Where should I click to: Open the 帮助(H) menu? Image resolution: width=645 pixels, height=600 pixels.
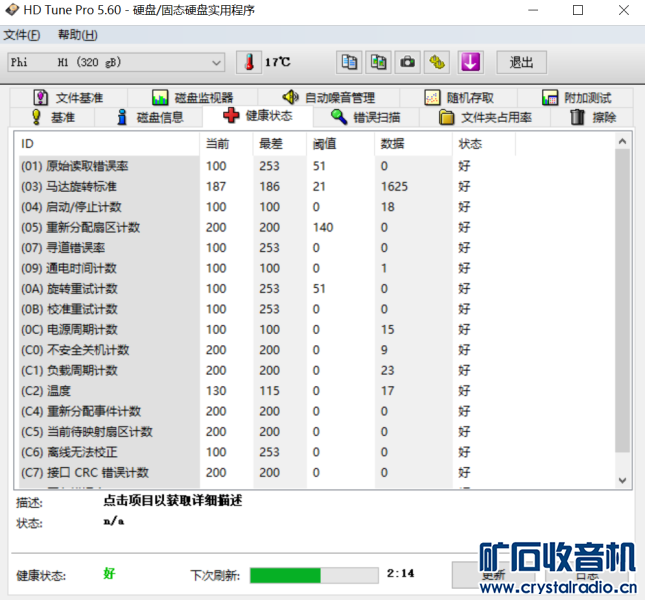pyautogui.click(x=78, y=35)
